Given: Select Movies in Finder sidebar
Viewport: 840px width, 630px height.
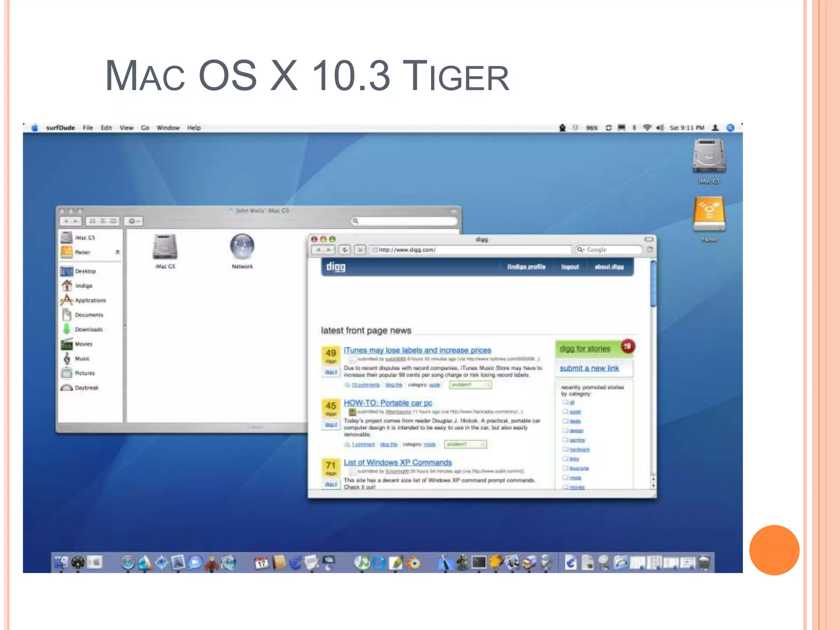Looking at the screenshot, I should (x=77, y=344).
